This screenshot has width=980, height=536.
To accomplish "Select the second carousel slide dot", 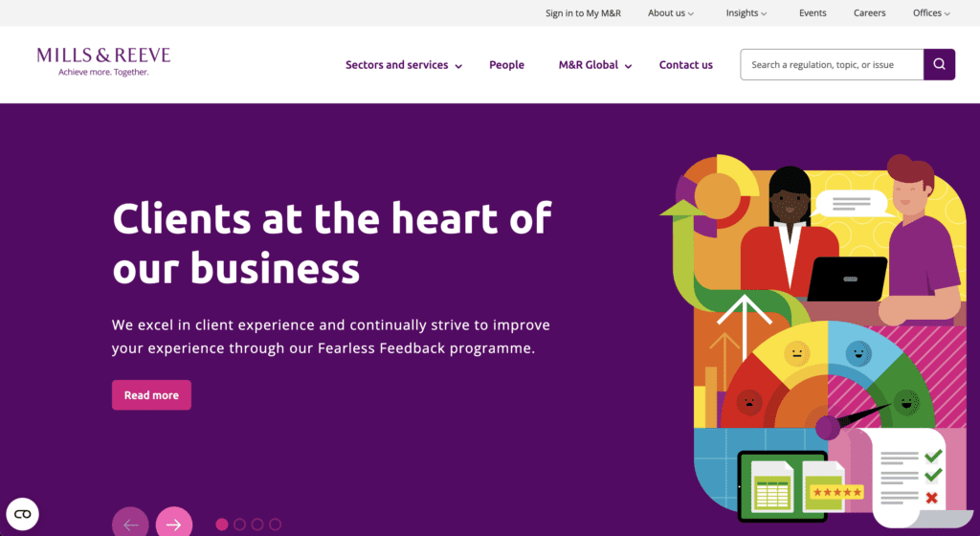I will coord(239,525).
